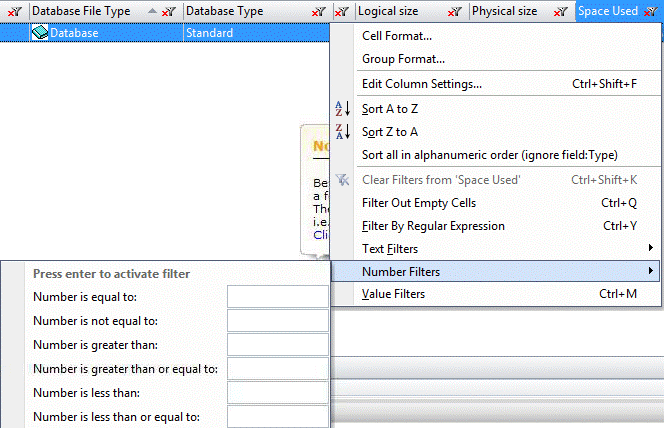Click the 'Number is less than' input box

[277, 393]
